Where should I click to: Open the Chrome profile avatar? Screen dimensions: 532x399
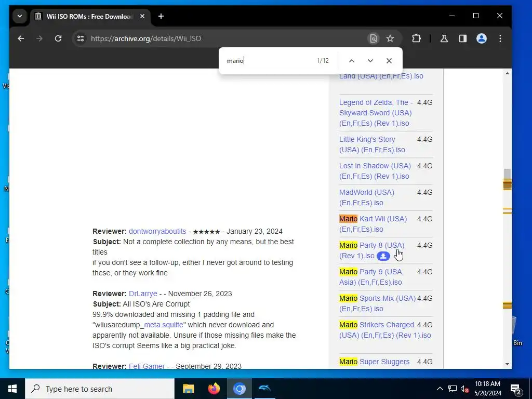pos(482,38)
